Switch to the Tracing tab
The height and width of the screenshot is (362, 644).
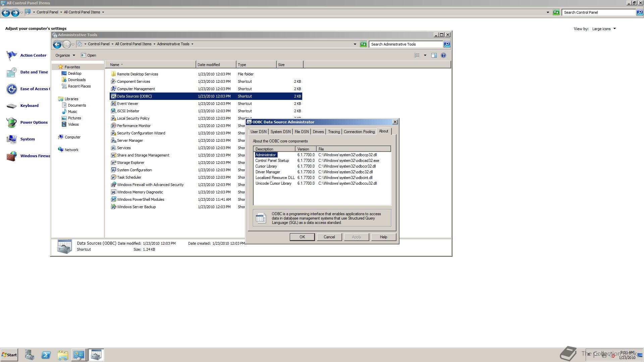[x=334, y=132]
